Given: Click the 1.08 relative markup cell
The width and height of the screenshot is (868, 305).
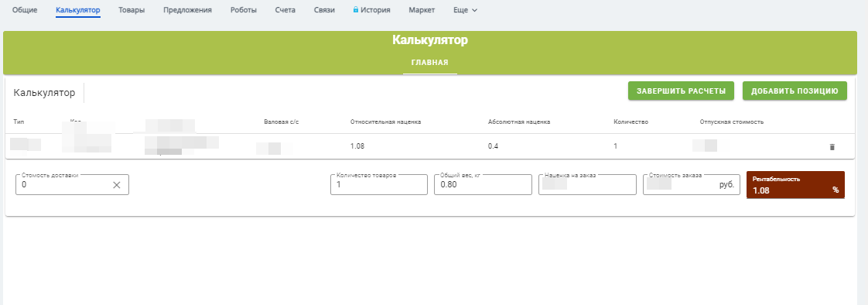Looking at the screenshot, I should click(x=357, y=146).
